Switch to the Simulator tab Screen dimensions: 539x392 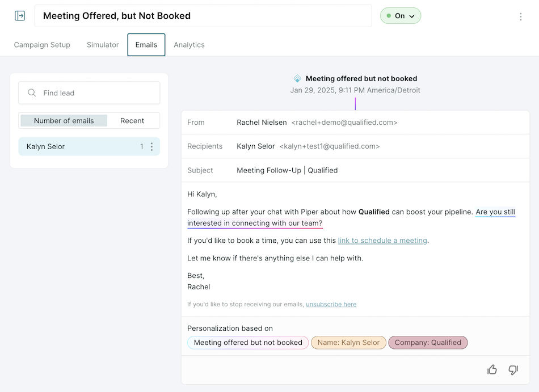coord(103,45)
